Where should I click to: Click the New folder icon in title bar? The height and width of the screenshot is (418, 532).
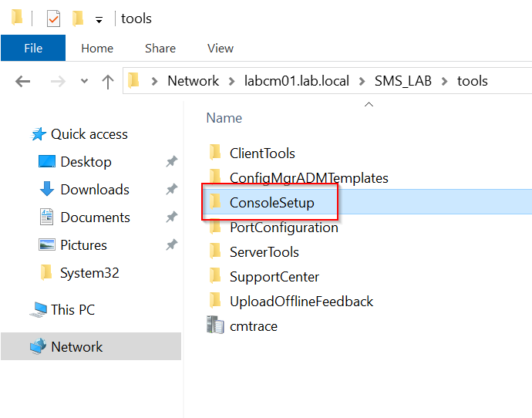(78, 19)
